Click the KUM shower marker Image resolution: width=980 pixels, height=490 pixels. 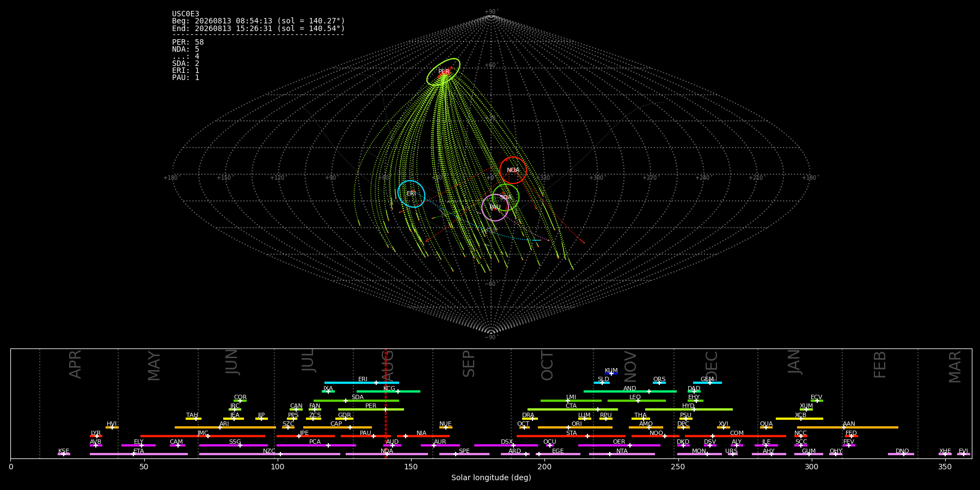[x=611, y=373]
